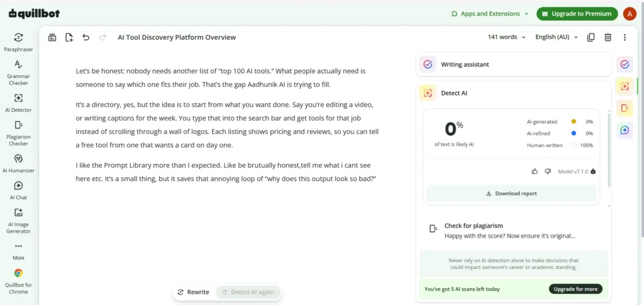The image size is (644, 305).
Task: Download the AI detection report
Action: (x=511, y=193)
